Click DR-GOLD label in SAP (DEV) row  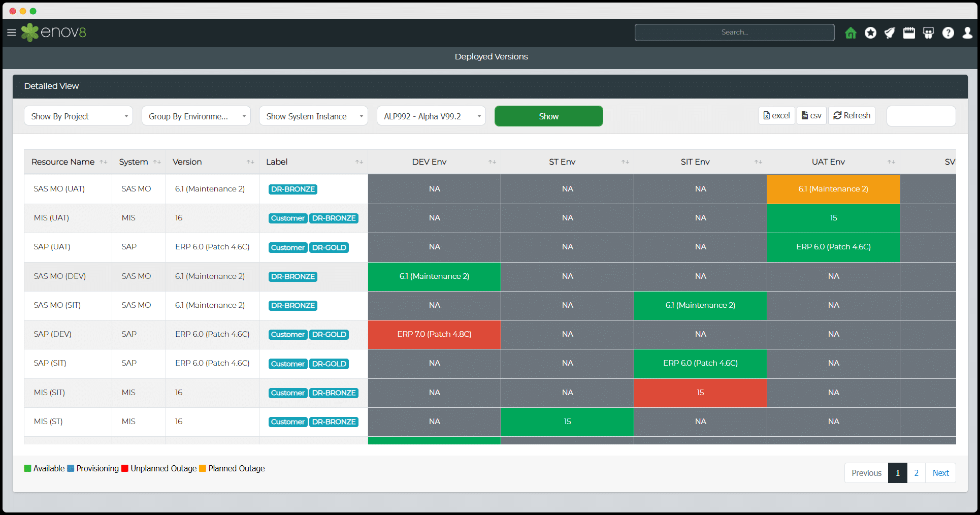(x=329, y=335)
